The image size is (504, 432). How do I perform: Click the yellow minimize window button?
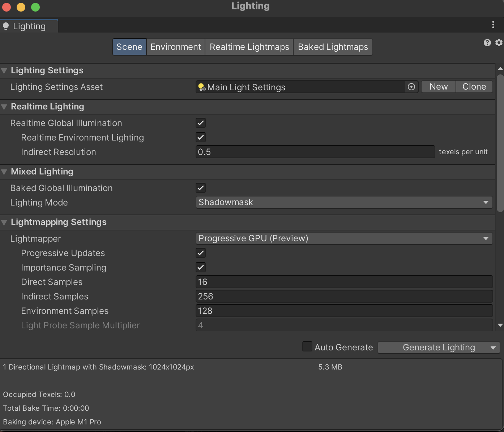(21, 7)
